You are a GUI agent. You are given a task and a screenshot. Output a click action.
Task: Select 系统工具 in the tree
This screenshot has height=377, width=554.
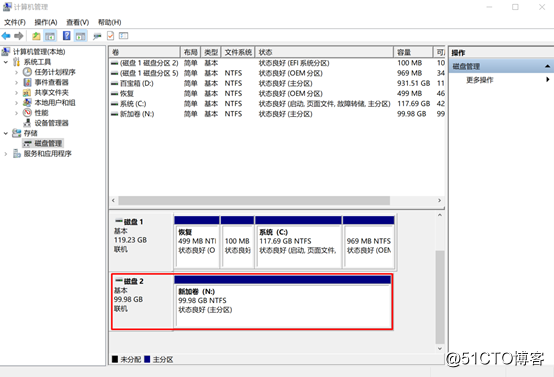[x=37, y=62]
